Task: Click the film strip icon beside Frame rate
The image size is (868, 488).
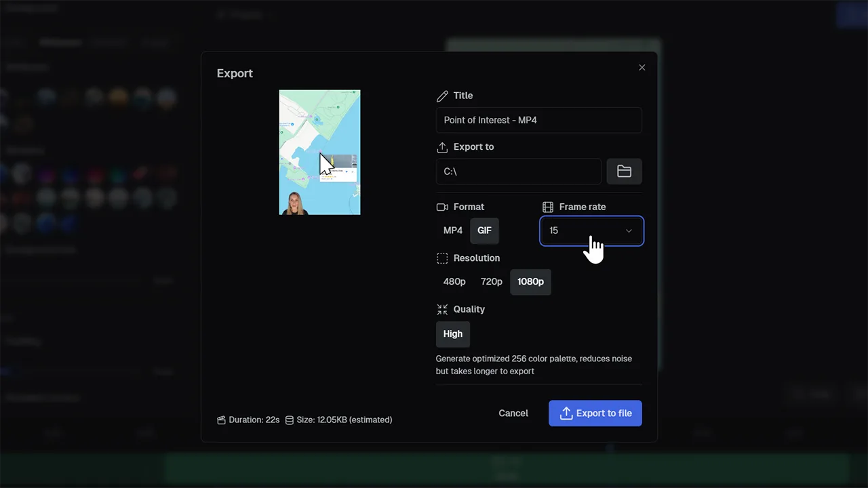Action: point(548,207)
